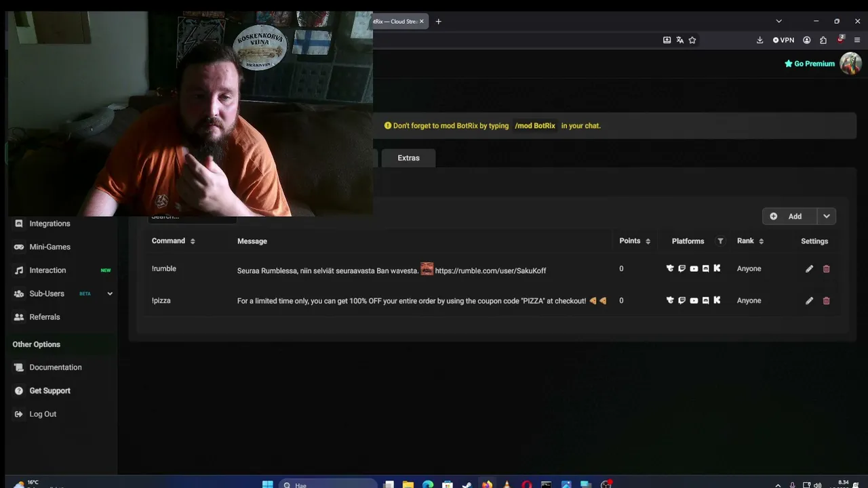Close the BotRix browser tab
Image resolution: width=868 pixels, height=488 pixels.
pyautogui.click(x=421, y=22)
